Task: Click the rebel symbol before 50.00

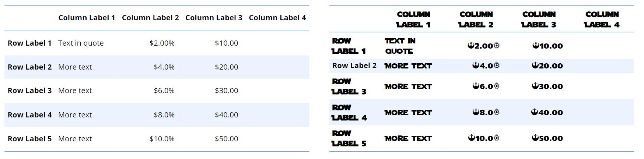Action: click(535, 138)
